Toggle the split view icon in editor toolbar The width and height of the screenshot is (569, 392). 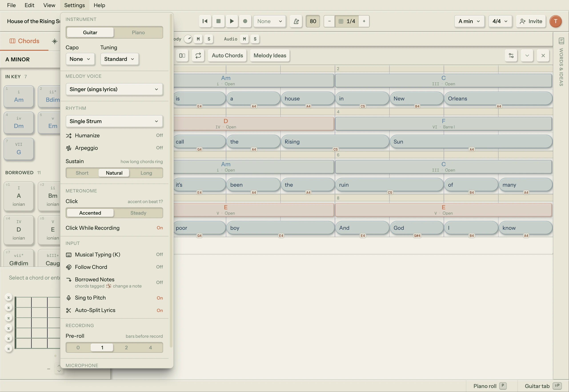[x=182, y=56]
